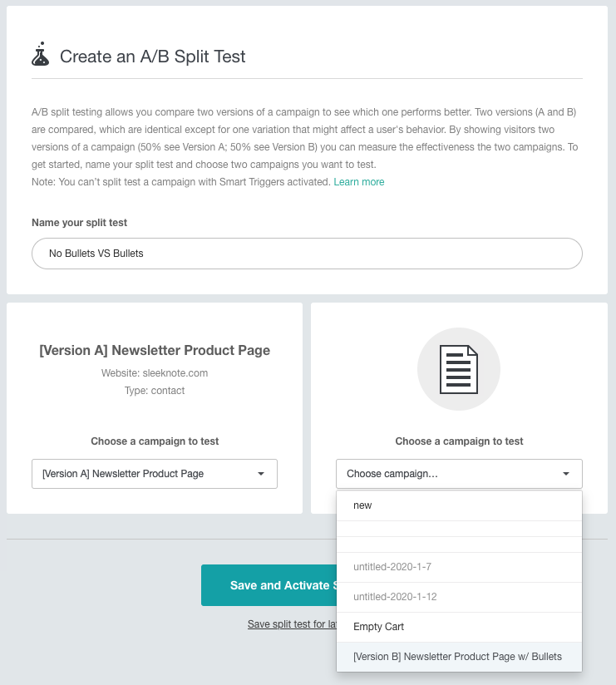616x685 pixels.
Task: Select the second blank campaign option
Action: tap(459, 545)
